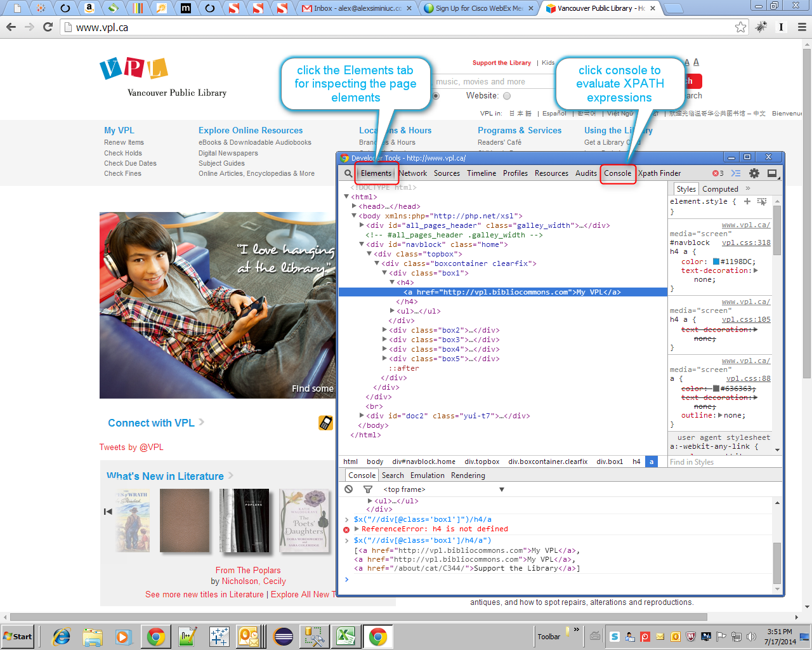Show more sidebar panes with the chevron
The image size is (812, 650).
coord(748,189)
